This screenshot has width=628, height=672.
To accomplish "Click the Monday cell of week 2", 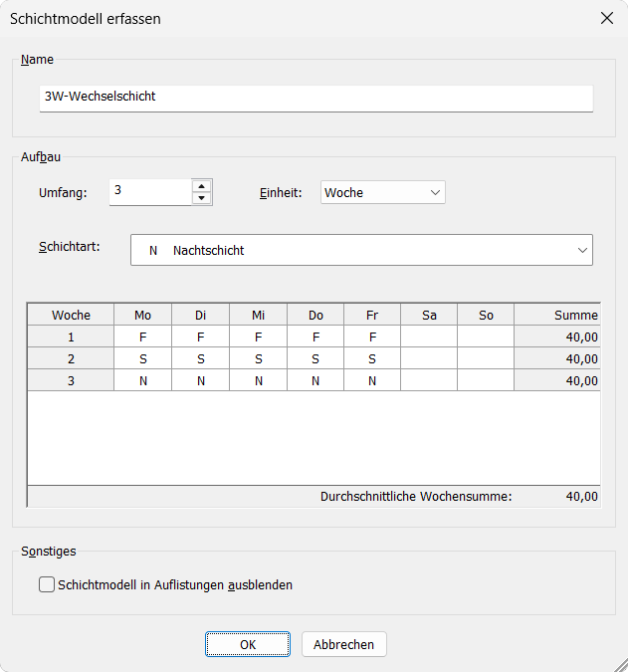I will coord(143,358).
